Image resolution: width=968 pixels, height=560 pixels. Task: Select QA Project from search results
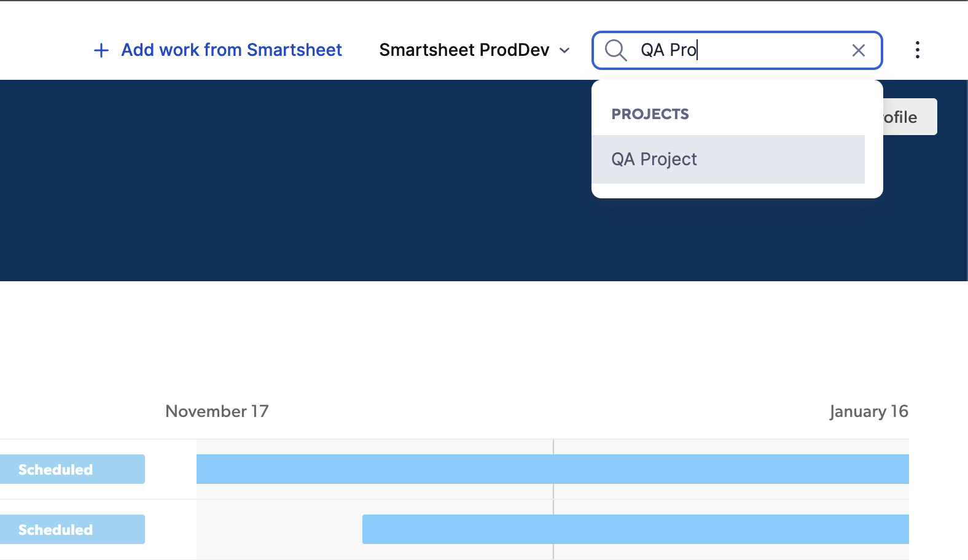(x=654, y=159)
